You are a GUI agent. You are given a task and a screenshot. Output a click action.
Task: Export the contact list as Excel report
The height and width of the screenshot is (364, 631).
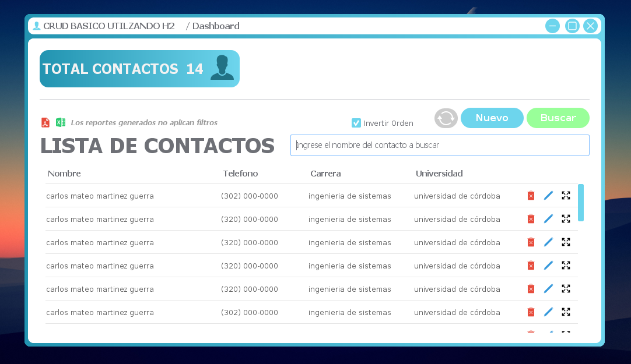[61, 122]
